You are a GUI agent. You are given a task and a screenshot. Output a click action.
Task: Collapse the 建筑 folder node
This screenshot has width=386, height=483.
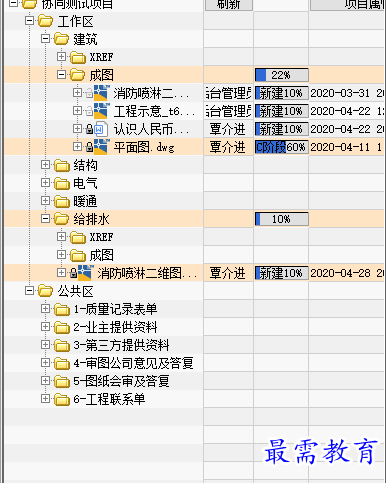pos(45,39)
